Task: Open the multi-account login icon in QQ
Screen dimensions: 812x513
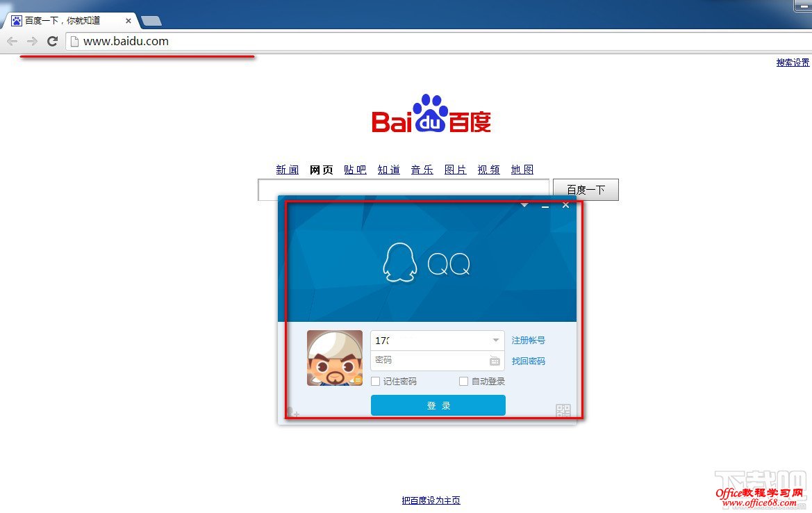Action: tap(292, 412)
